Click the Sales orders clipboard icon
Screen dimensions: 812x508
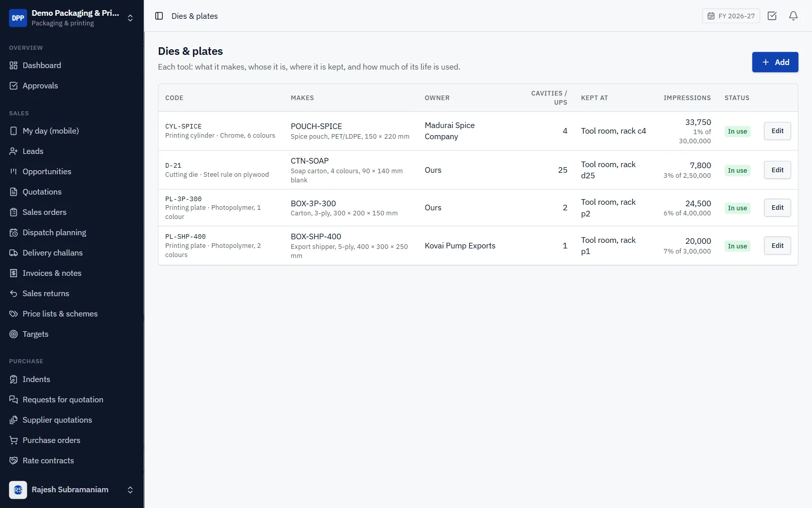(14, 212)
